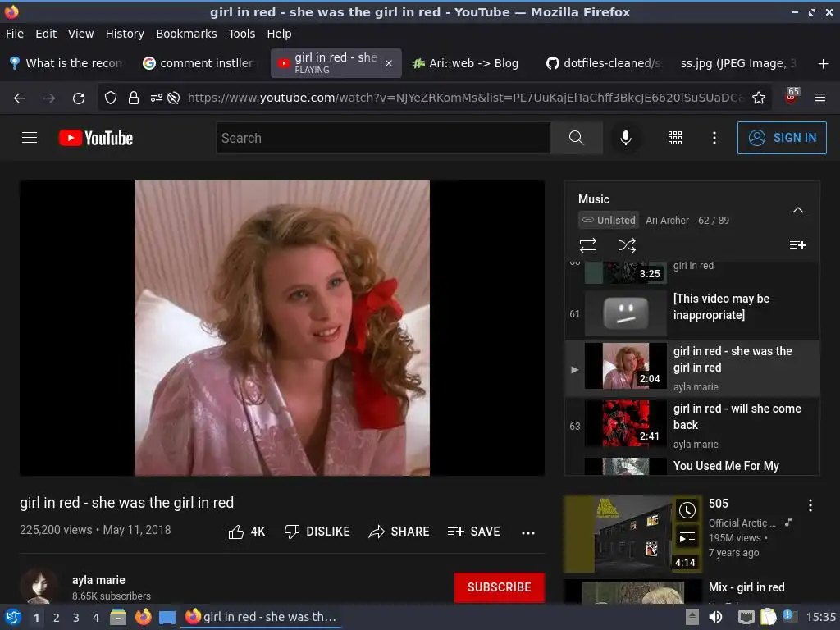Click the blocked autoplay icon in address bar

click(x=173, y=98)
